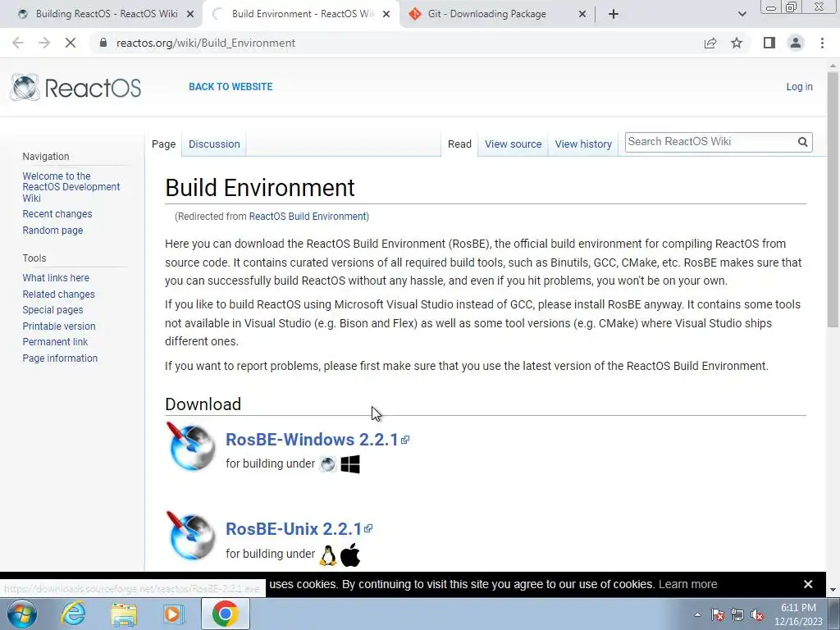Dismiss the cookie notice banner
Image resolution: width=840 pixels, height=630 pixels.
[x=808, y=584]
